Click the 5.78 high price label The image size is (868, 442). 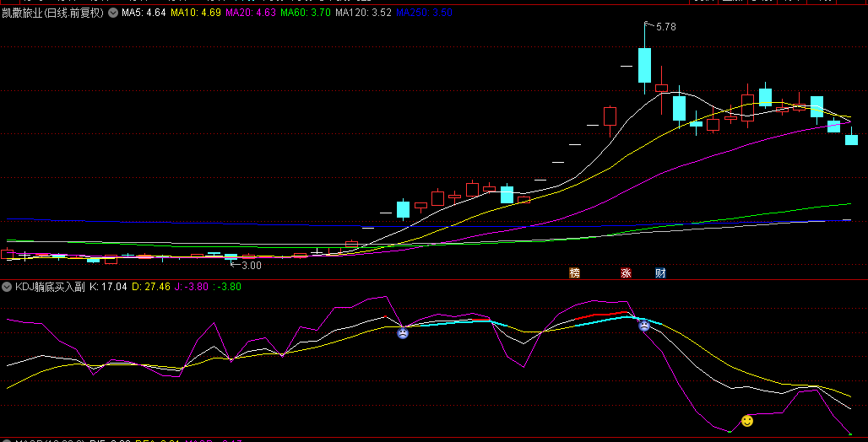coord(666,26)
